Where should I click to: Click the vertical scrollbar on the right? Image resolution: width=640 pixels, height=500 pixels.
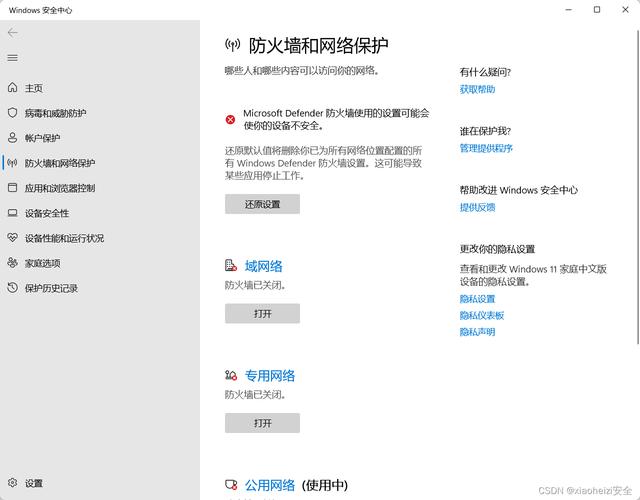coord(638,187)
